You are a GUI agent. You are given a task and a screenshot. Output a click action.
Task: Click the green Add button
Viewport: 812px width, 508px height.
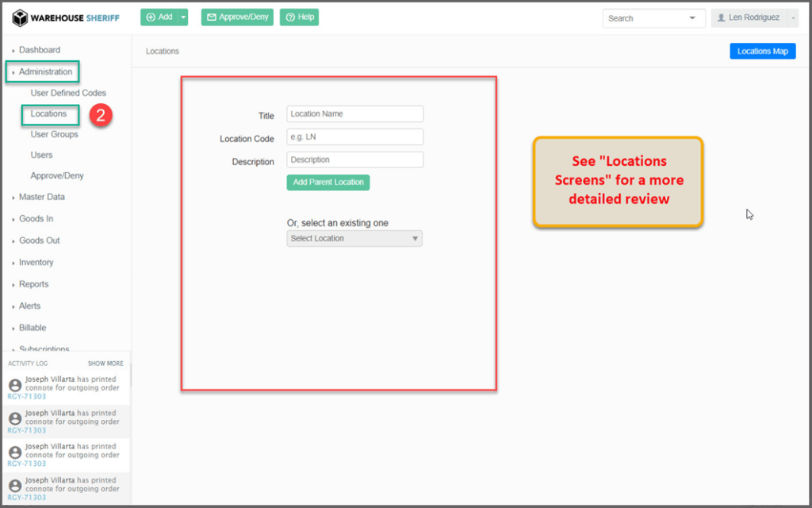coord(159,17)
